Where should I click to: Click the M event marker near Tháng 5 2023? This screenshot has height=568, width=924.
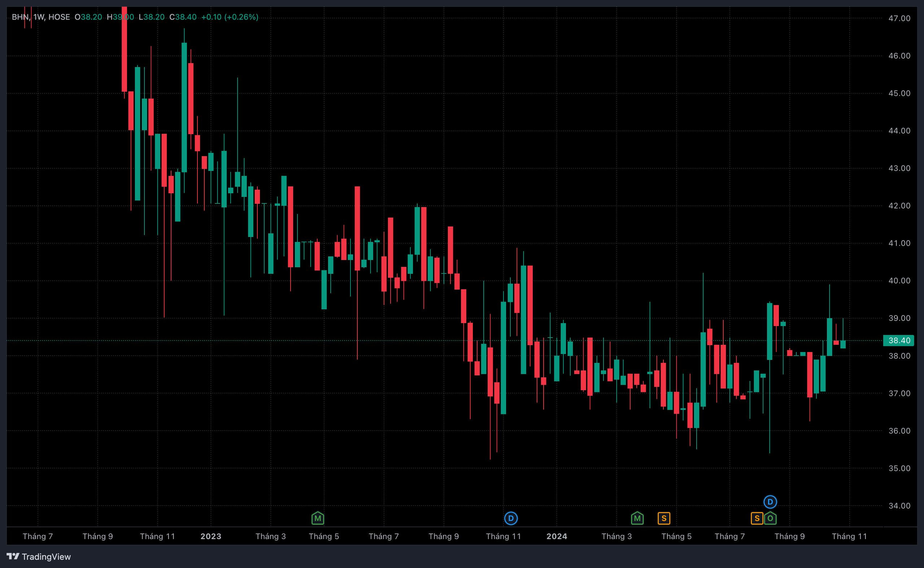tap(318, 519)
